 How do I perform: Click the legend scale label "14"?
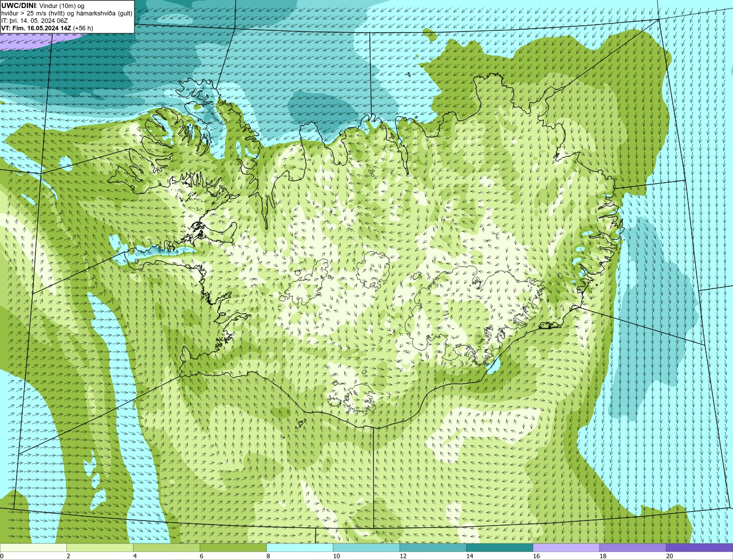pos(470,556)
